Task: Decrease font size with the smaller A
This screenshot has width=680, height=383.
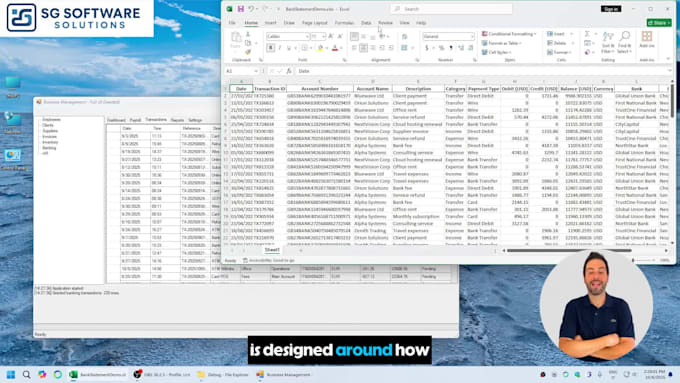Action: pos(340,36)
